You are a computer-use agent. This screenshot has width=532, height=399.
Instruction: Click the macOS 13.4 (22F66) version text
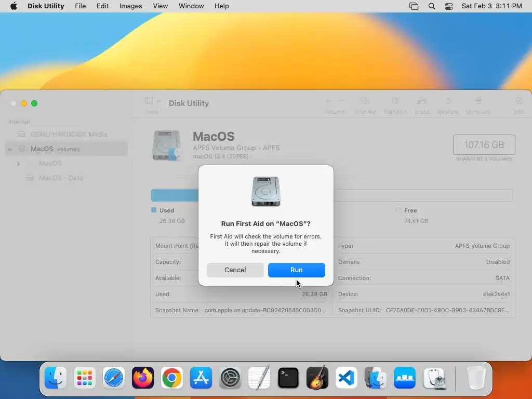click(220, 156)
